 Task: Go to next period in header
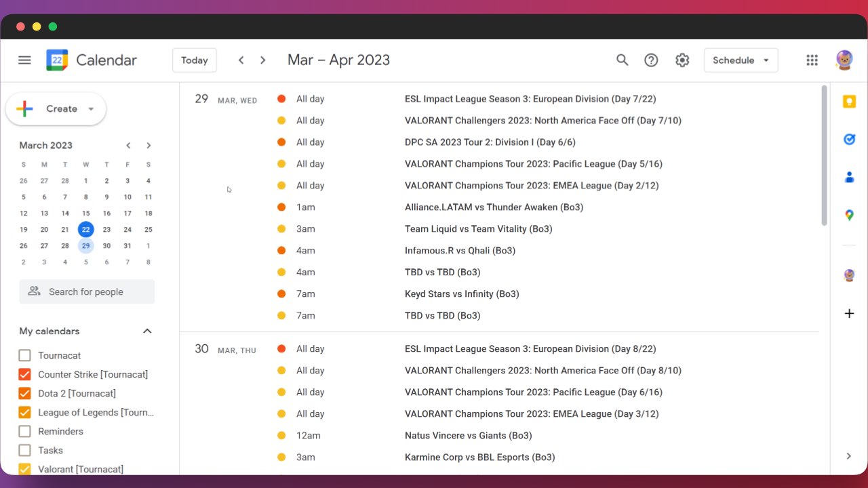pos(263,60)
